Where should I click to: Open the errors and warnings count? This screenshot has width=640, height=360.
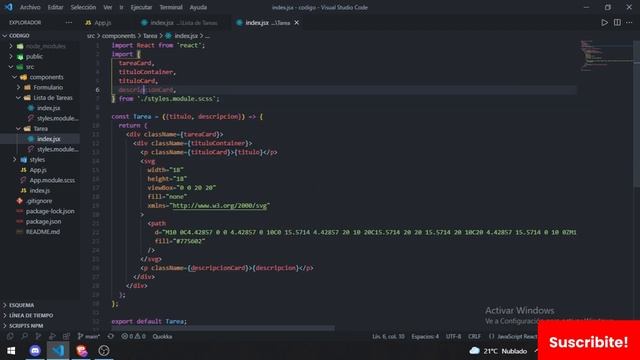tap(133, 336)
